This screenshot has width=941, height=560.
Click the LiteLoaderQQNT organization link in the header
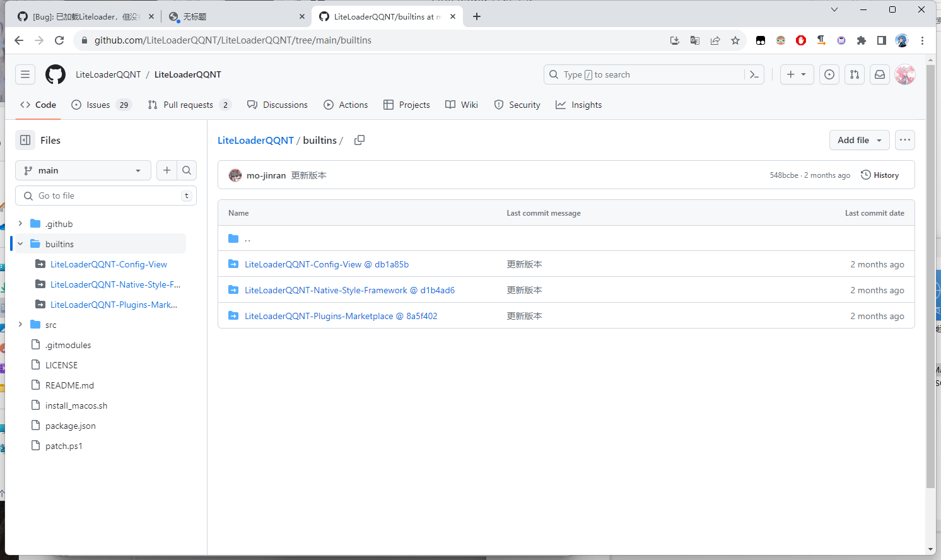point(108,74)
